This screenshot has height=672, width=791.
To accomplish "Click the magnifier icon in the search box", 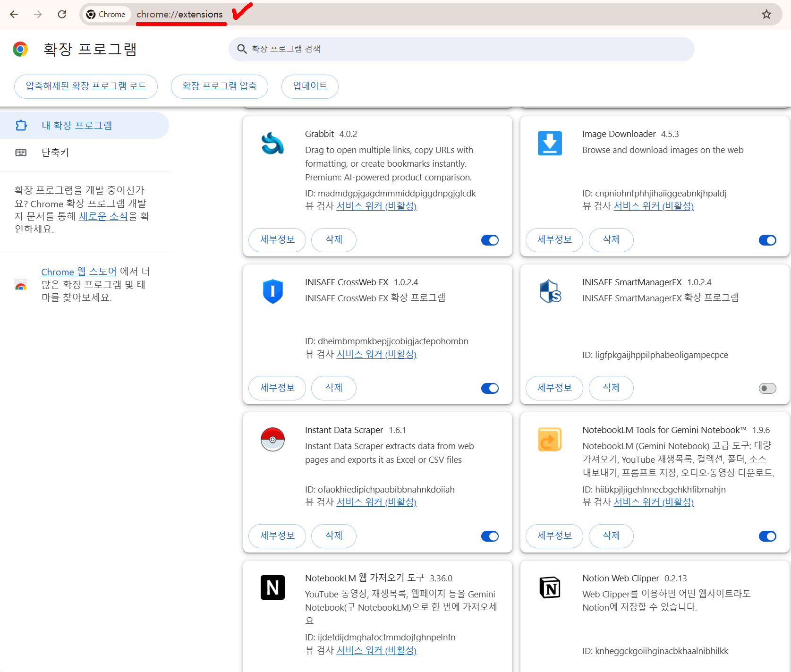I will tap(242, 49).
